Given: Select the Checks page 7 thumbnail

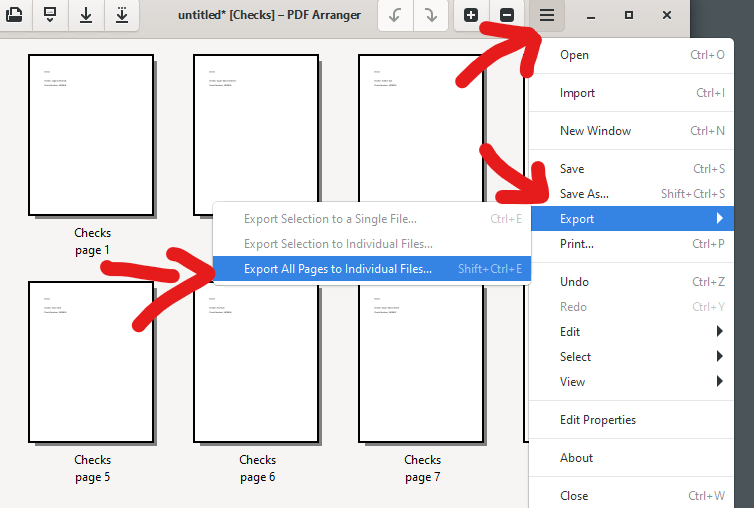Looking at the screenshot, I should [421, 366].
